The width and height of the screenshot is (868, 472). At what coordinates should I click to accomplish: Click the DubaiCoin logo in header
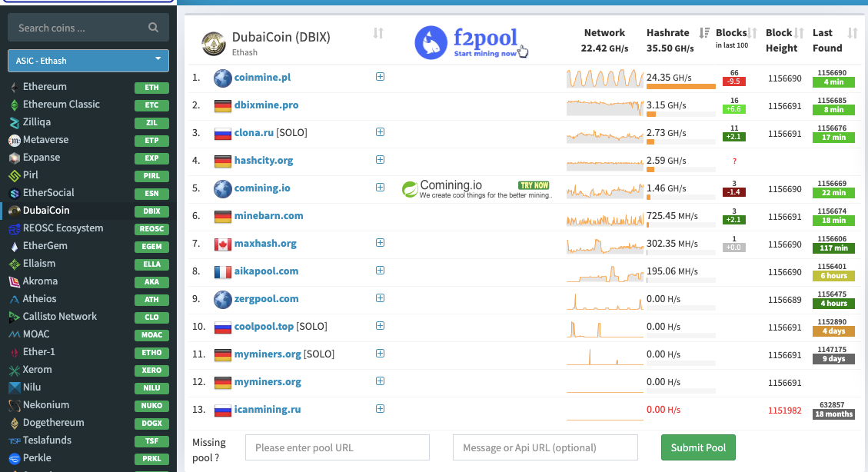coord(213,44)
